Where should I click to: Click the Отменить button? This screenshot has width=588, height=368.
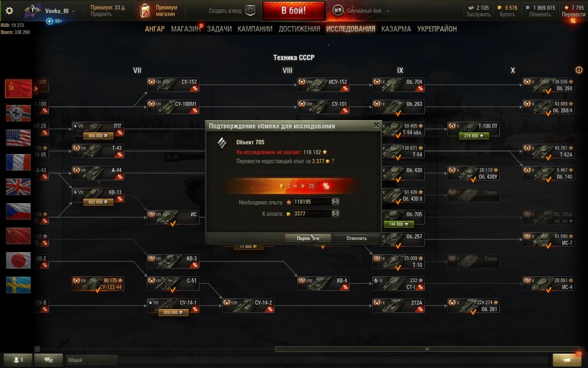click(x=356, y=238)
